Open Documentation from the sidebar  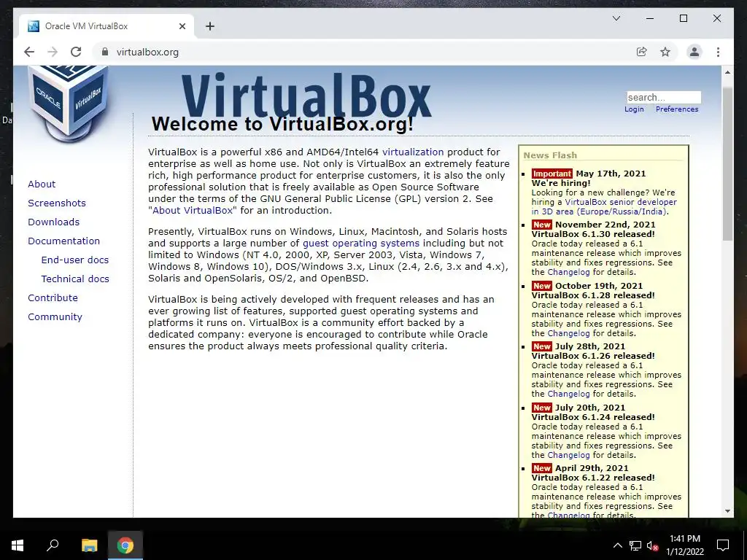click(x=64, y=241)
